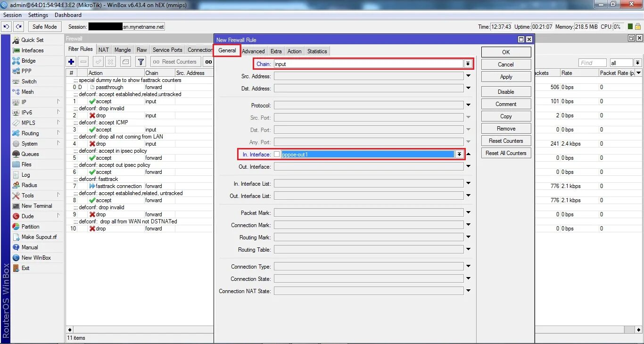The image size is (644, 344).
Task: Click the Reset Counters button in Firewall toolbar
Action: click(x=175, y=62)
